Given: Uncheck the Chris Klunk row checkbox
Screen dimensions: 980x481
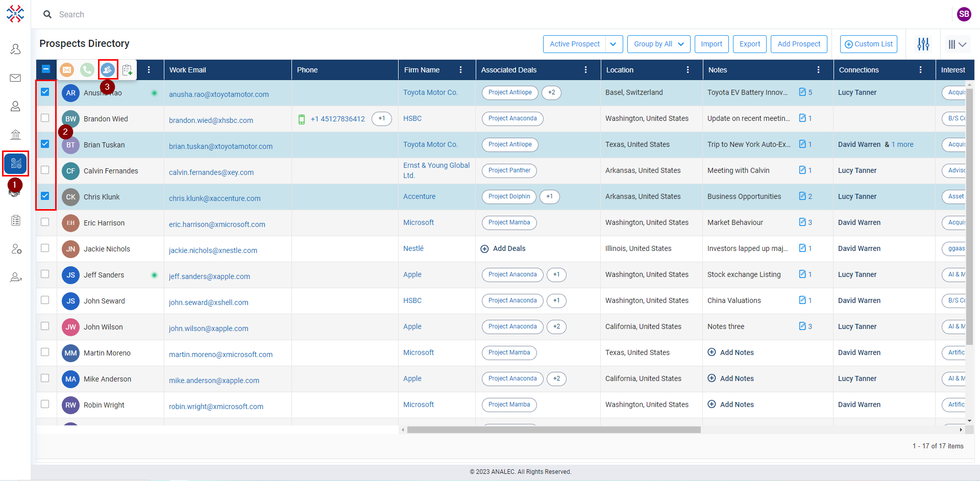Looking at the screenshot, I should 45,196.
